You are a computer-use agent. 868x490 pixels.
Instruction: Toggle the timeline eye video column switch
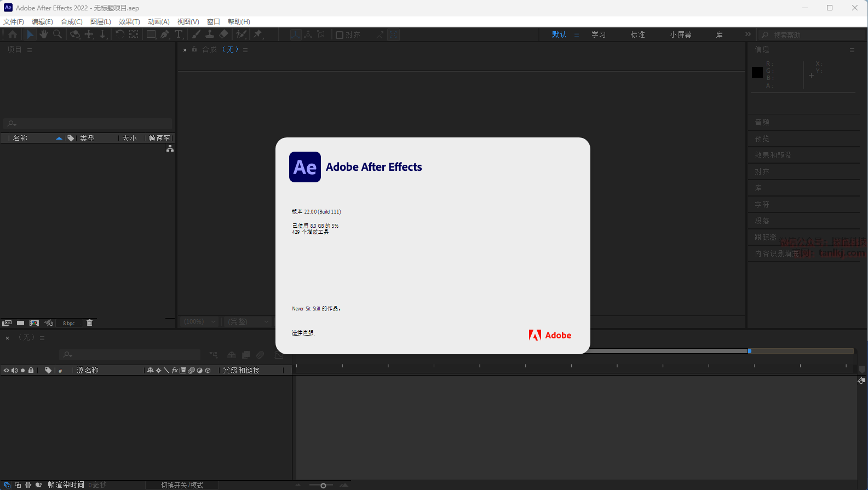[x=7, y=371]
